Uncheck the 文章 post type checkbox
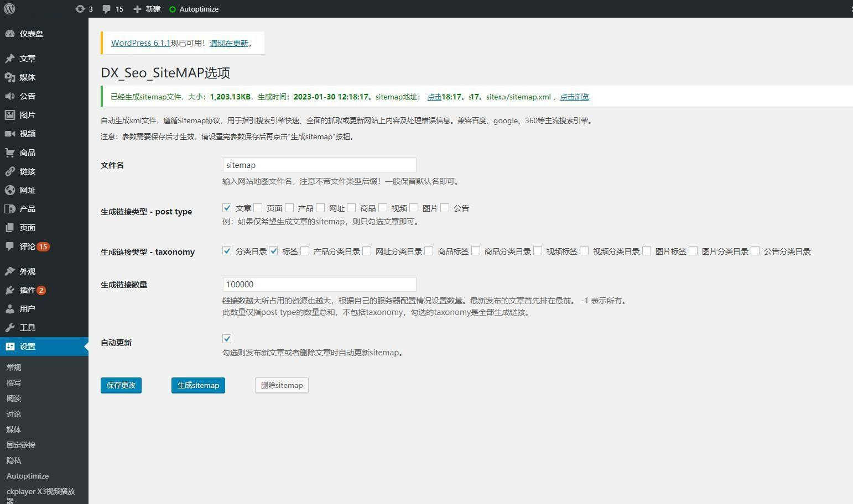853x504 pixels. click(x=227, y=208)
